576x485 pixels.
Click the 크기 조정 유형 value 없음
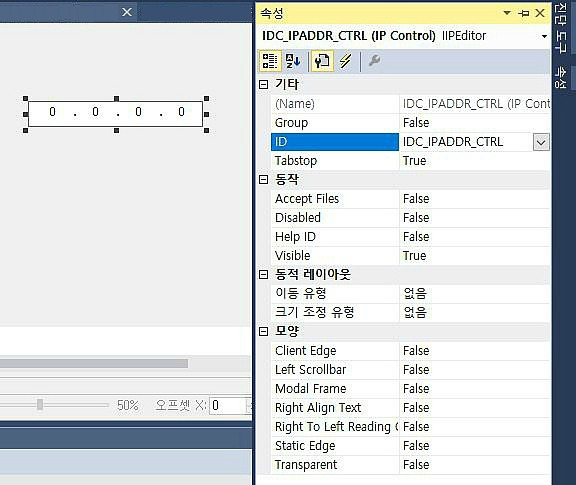click(475, 313)
